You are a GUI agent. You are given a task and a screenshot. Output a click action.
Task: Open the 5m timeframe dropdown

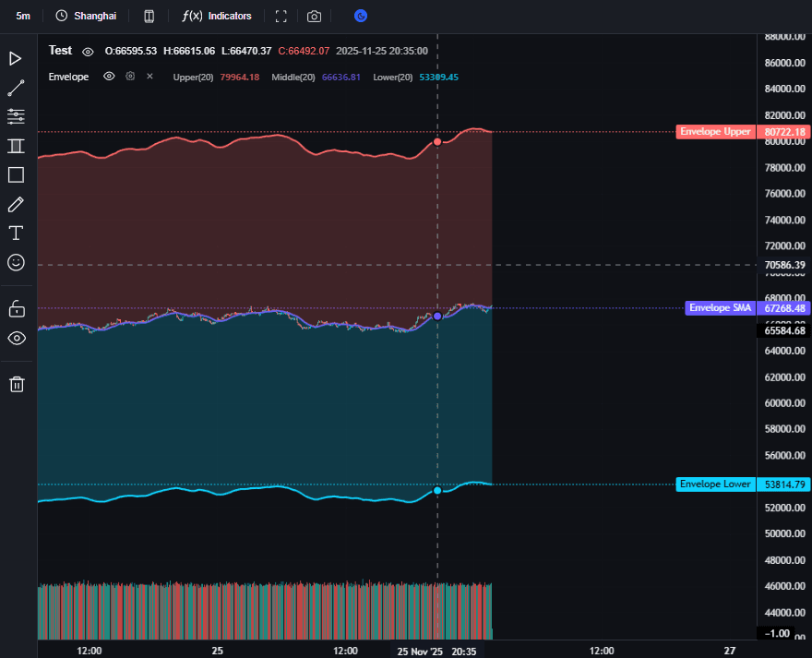[23, 17]
